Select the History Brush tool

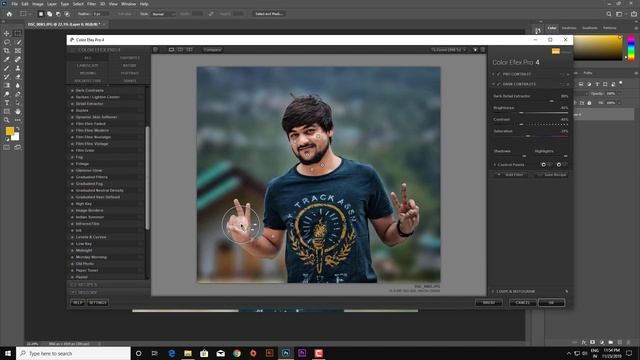(7, 77)
